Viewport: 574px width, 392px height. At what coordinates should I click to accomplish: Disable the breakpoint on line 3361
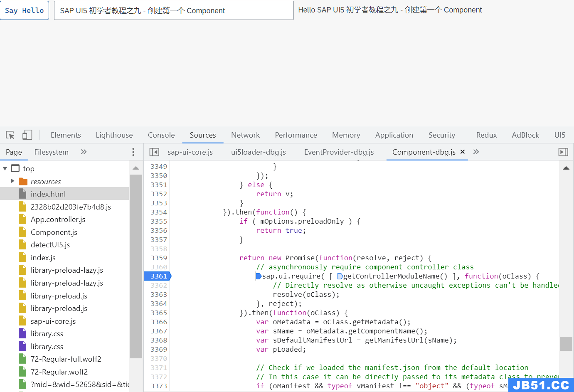click(x=157, y=276)
